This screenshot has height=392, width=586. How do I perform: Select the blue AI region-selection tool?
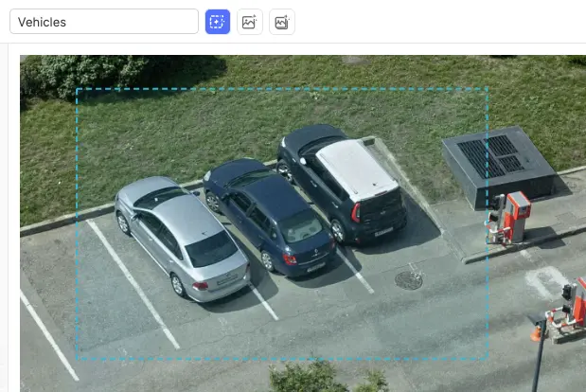click(x=218, y=22)
